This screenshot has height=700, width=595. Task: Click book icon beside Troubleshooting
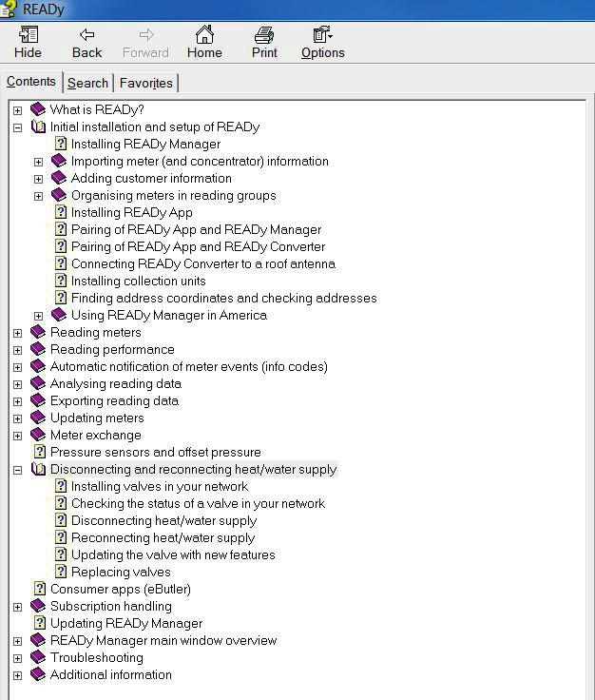tap(38, 657)
